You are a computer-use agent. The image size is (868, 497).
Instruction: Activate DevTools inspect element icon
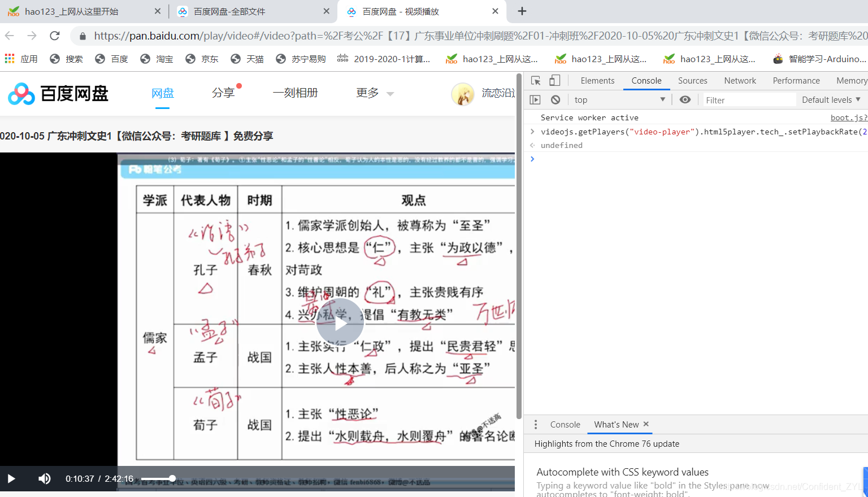(536, 81)
